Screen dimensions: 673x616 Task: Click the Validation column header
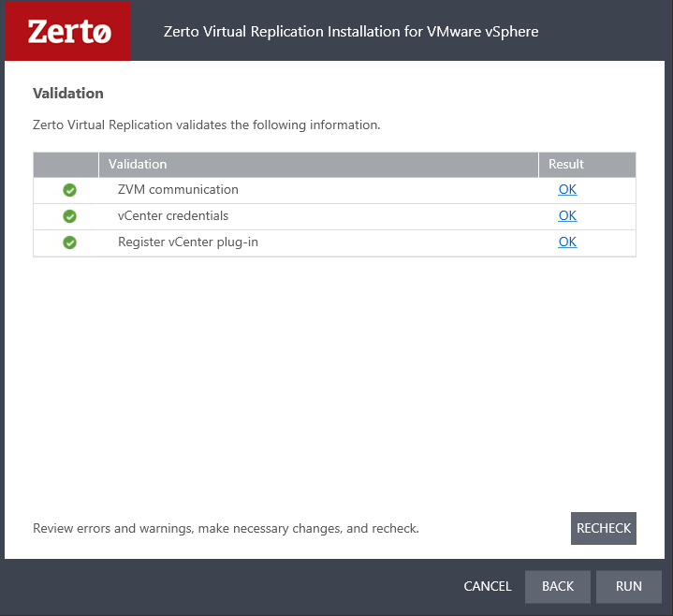[x=138, y=164]
